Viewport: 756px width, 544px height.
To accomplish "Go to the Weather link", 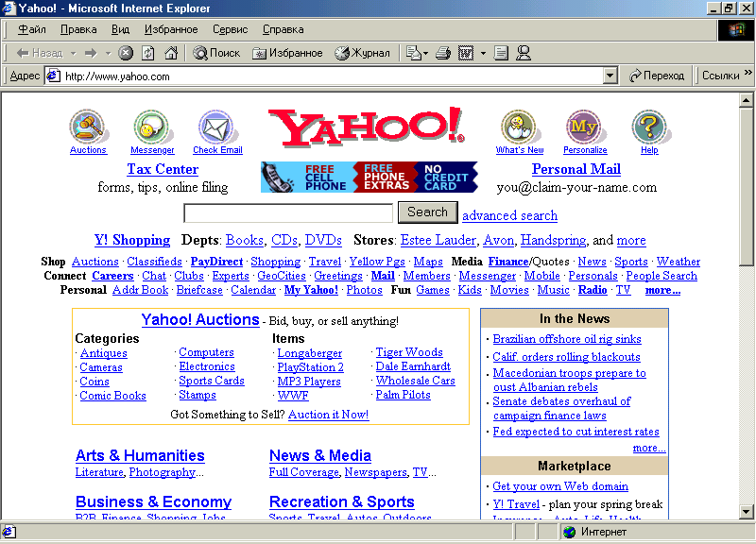I will point(679,262).
